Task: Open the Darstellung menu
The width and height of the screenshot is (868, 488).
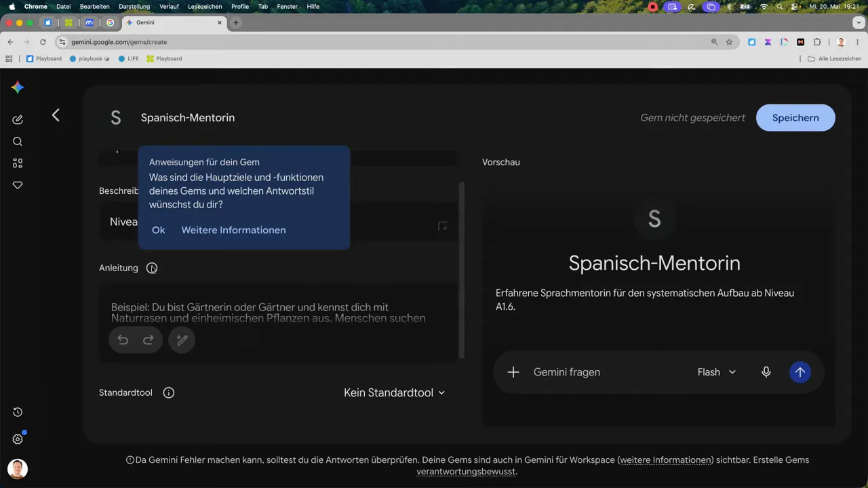Action: (134, 7)
